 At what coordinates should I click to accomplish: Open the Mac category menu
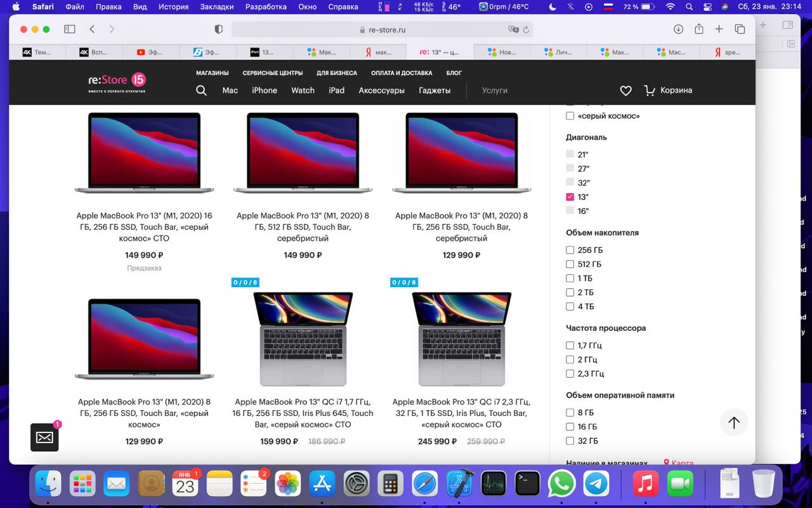[230, 90]
